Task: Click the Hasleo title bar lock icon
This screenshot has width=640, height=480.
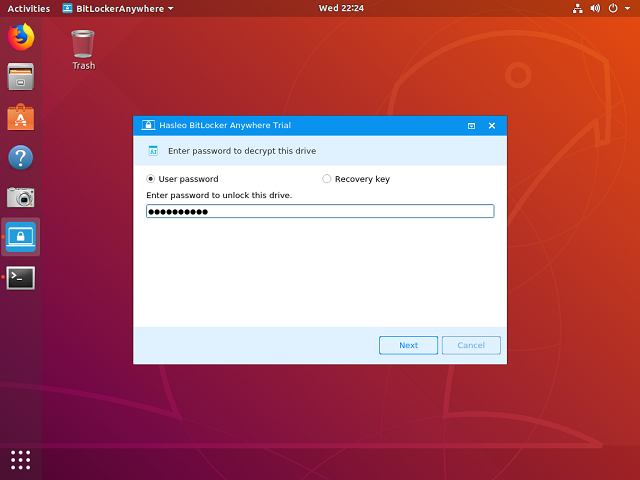Action: (148, 125)
